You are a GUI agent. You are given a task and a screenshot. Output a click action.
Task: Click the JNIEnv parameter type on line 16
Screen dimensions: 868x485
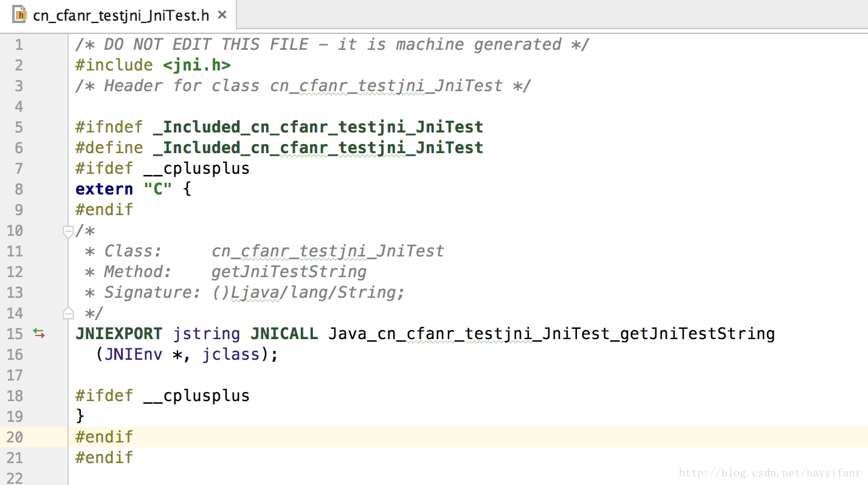click(133, 354)
